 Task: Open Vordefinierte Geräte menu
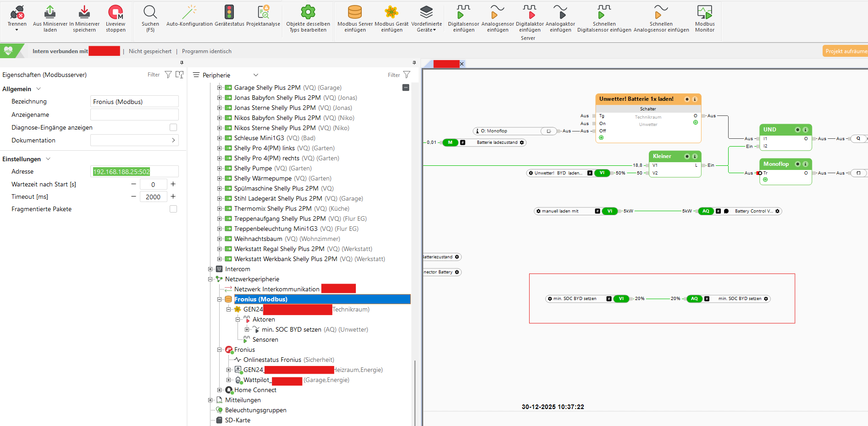[426, 18]
